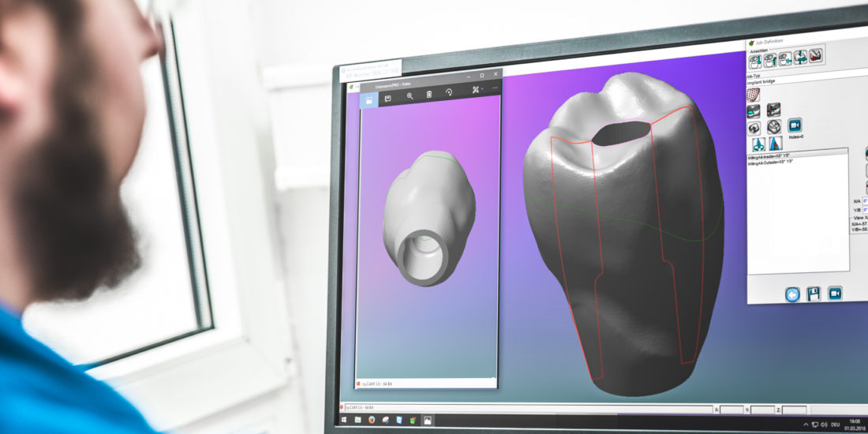868x434 pixels.
Task: Click the tooth image in the Fotos window
Action: [429, 218]
